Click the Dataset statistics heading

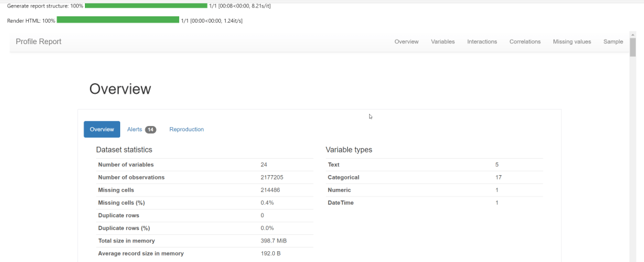[x=124, y=150]
